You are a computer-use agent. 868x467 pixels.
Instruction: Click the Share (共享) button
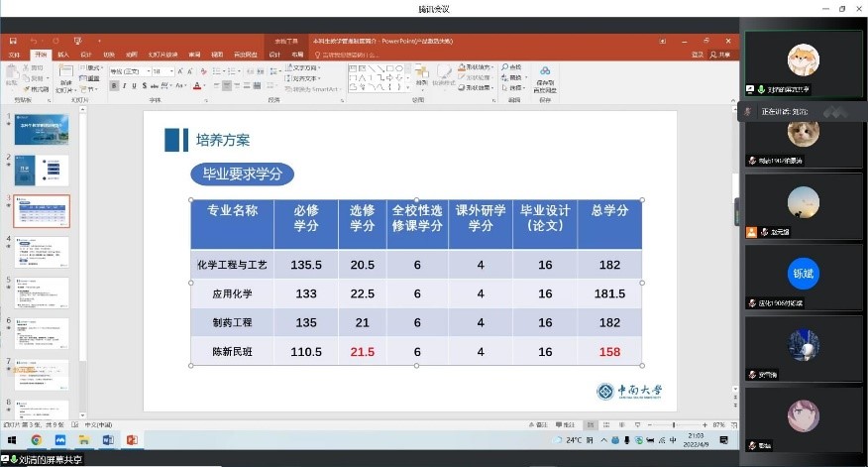pyautogui.click(x=723, y=54)
